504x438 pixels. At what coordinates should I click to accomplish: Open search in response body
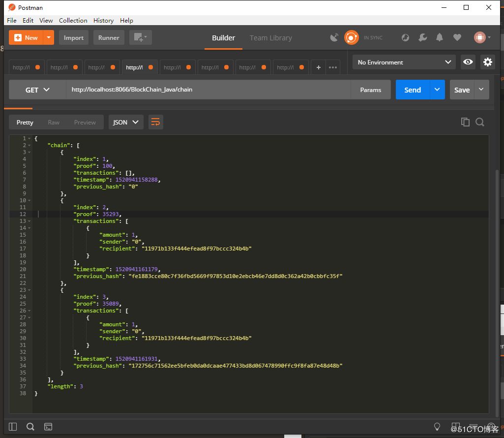click(x=480, y=123)
